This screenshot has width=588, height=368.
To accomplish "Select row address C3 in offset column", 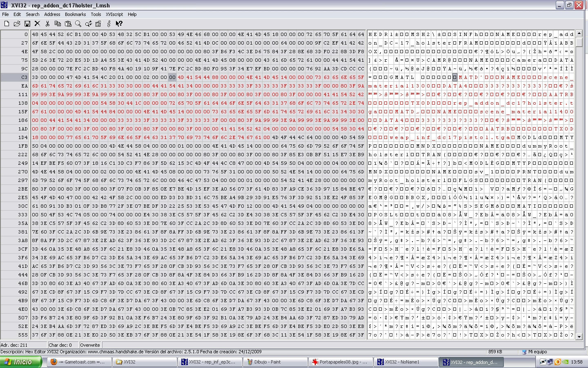I will (15, 77).
